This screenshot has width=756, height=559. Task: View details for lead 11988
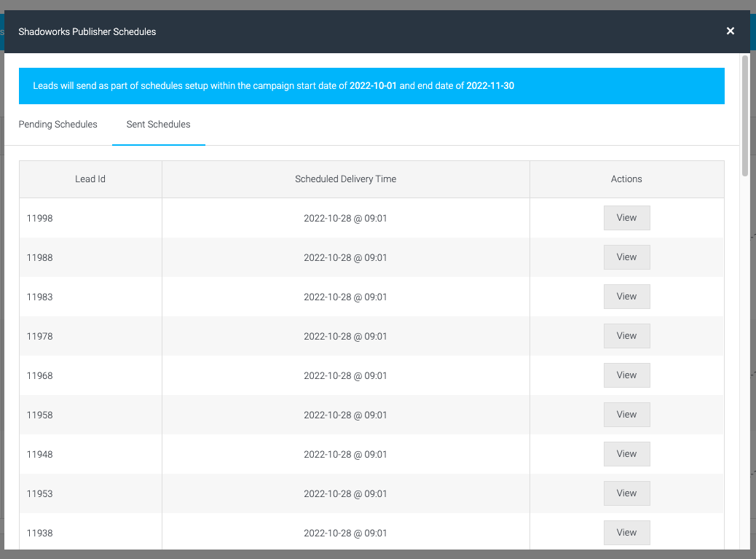pyautogui.click(x=626, y=257)
